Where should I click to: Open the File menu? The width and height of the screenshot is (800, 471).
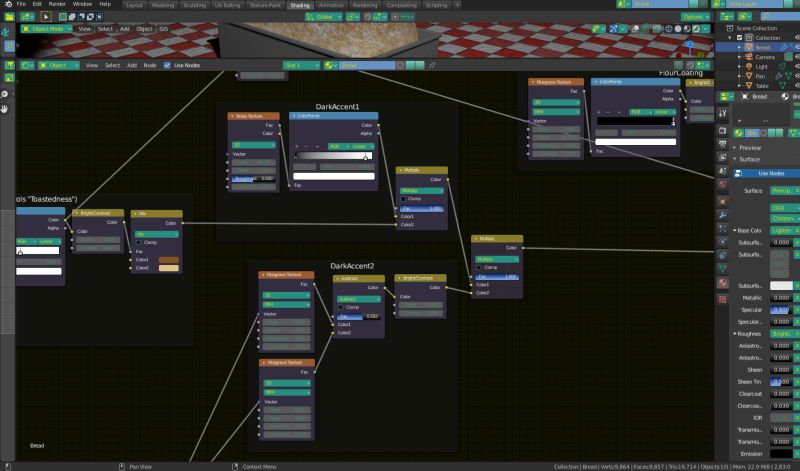coord(21,4)
